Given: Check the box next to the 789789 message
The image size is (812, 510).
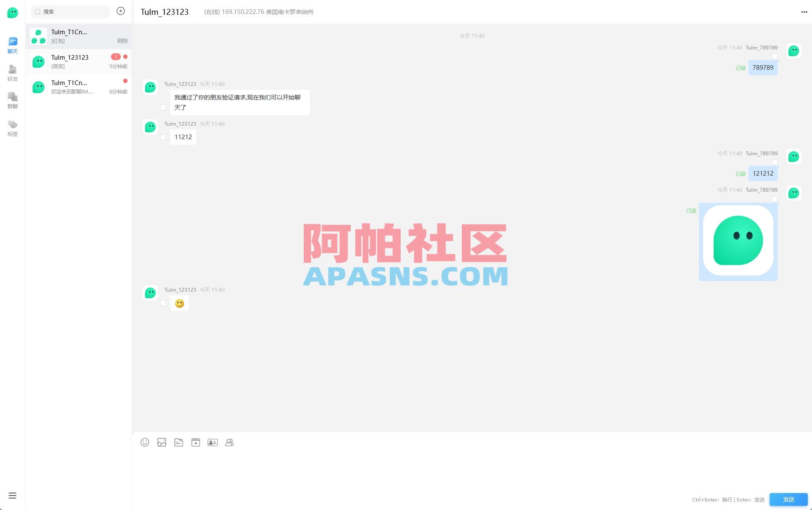Looking at the screenshot, I should click(775, 56).
